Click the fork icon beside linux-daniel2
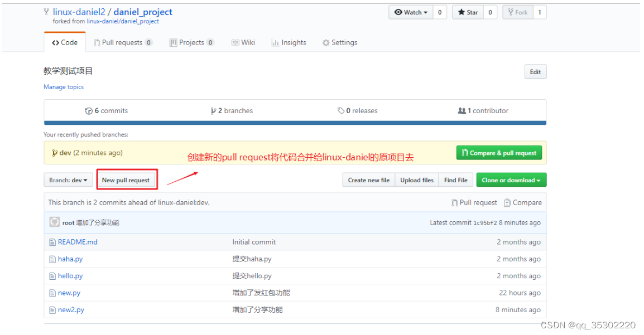The image size is (644, 335). pyautogui.click(x=46, y=12)
